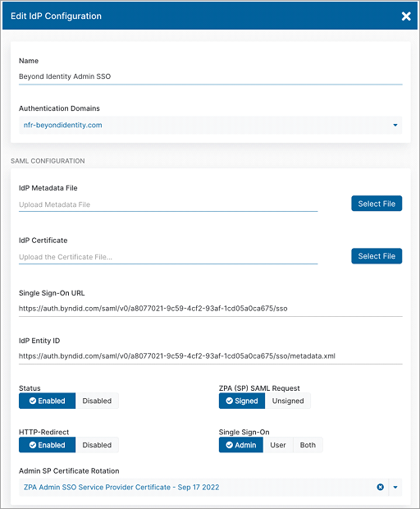Expand Admin SP Certificate Rotation dropdown arrow
The height and width of the screenshot is (509, 420).
[x=395, y=487]
